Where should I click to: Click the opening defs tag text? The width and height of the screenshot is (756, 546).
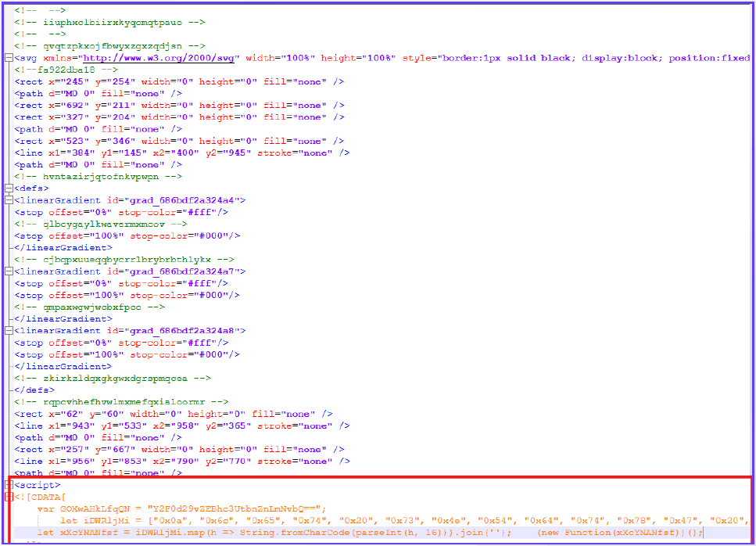pyautogui.click(x=31, y=188)
